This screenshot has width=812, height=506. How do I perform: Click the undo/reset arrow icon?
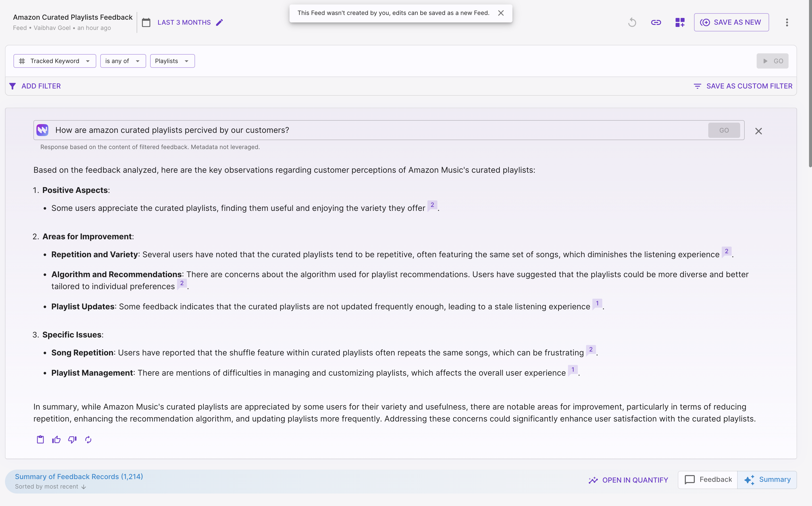(632, 22)
